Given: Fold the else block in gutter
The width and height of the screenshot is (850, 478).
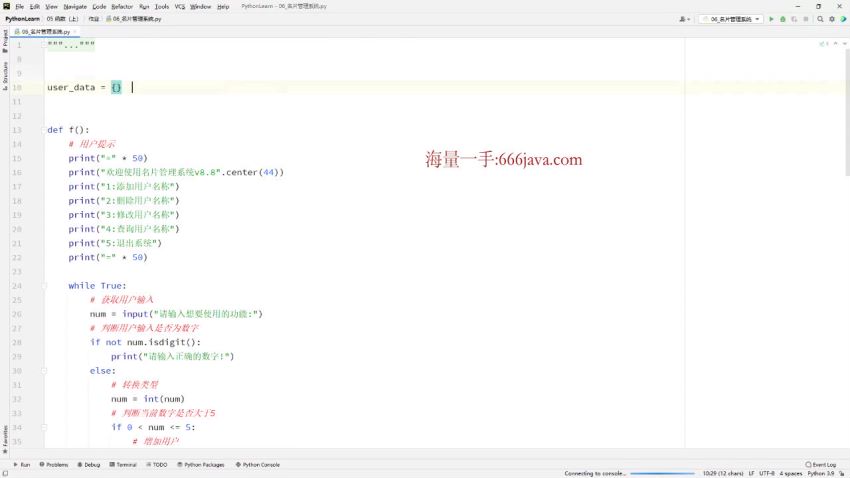Looking at the screenshot, I should pos(45,371).
